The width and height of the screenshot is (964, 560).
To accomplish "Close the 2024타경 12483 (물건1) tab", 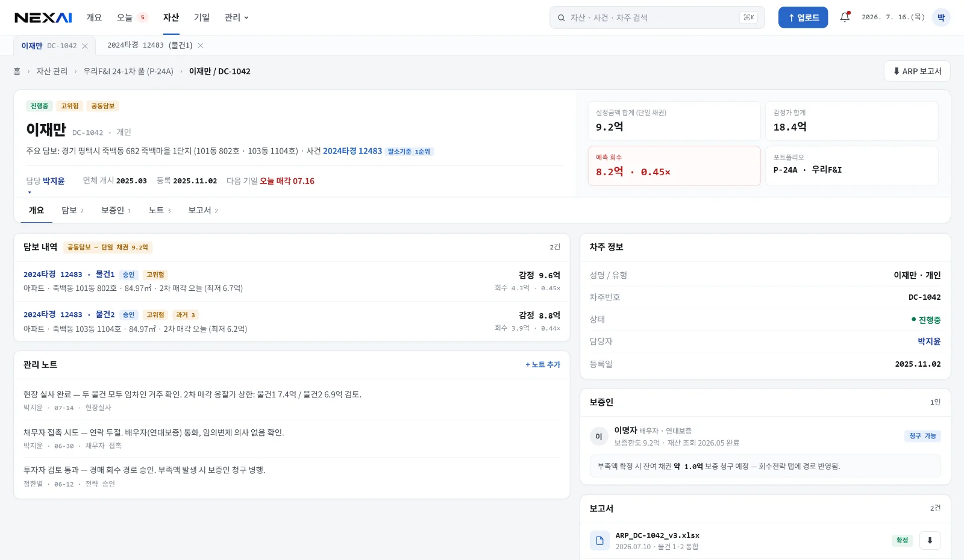I will [201, 46].
